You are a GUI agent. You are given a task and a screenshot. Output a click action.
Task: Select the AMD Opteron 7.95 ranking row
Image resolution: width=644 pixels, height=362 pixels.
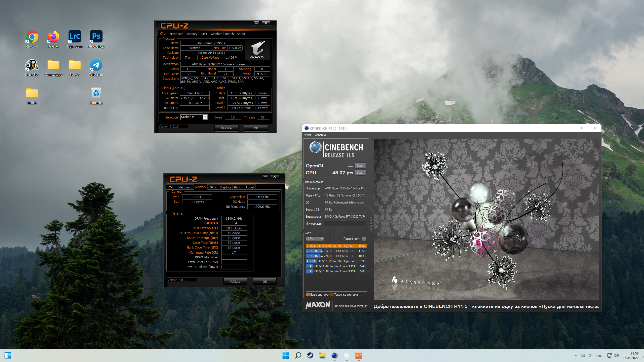336,261
